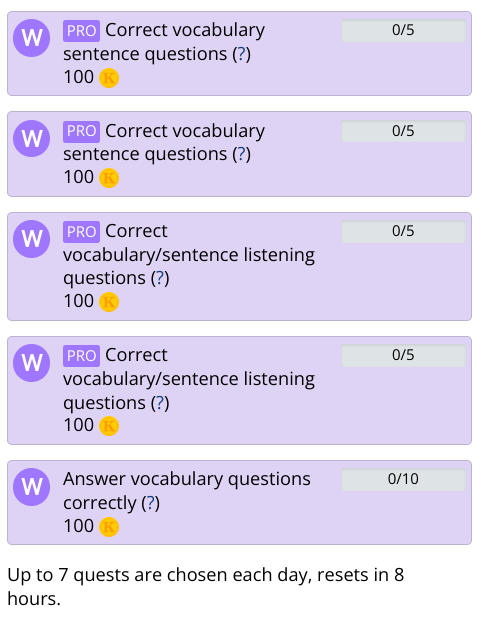Click the PRO badge on the first listening quest
Viewport: 492px width, 636px height.
[81, 232]
